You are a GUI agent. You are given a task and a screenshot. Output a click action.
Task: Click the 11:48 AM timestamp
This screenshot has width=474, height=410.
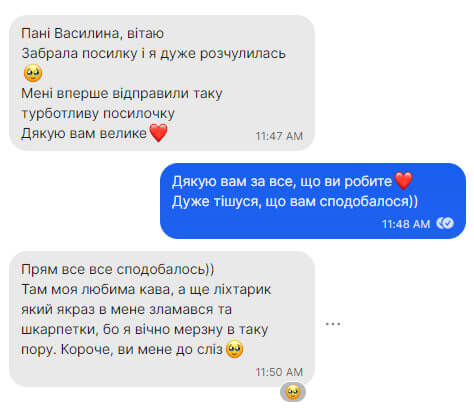click(x=406, y=224)
